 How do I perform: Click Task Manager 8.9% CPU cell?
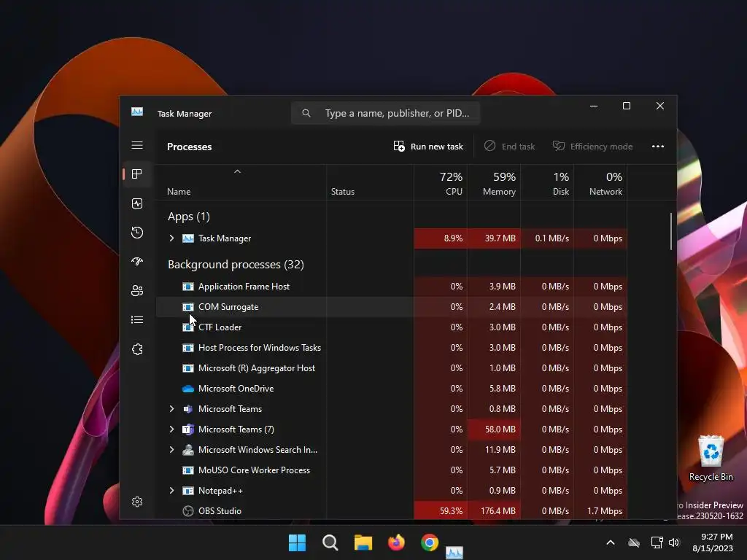[441, 238]
